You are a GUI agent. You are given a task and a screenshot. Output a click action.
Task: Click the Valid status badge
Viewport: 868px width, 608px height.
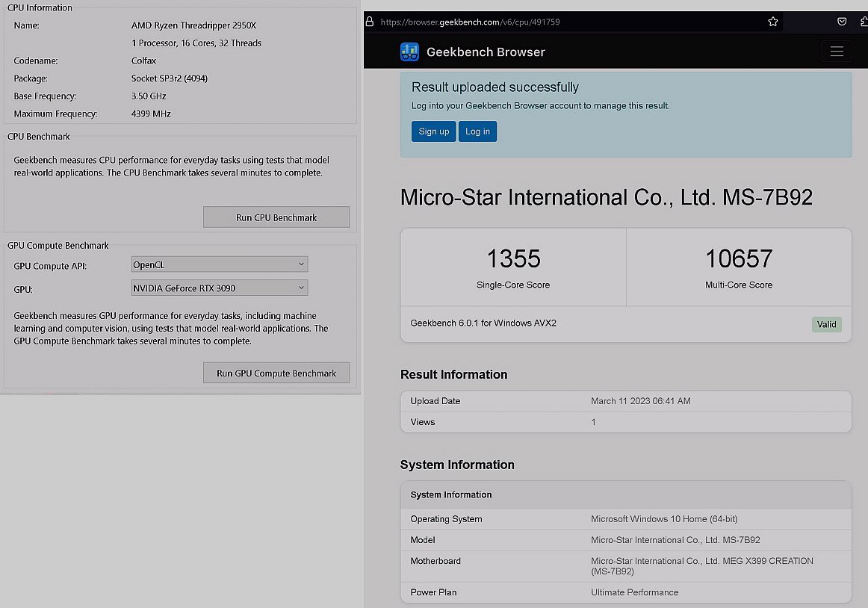826,324
